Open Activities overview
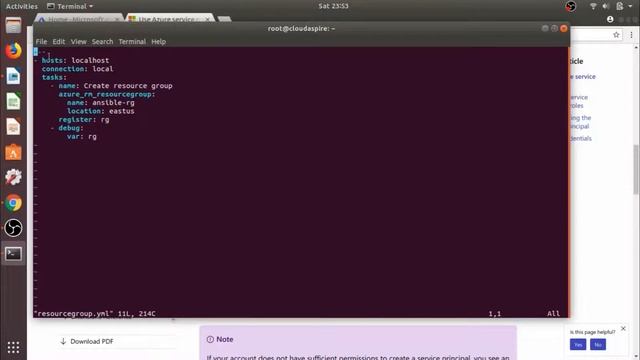This screenshot has height=360, width=640. click(x=22, y=6)
